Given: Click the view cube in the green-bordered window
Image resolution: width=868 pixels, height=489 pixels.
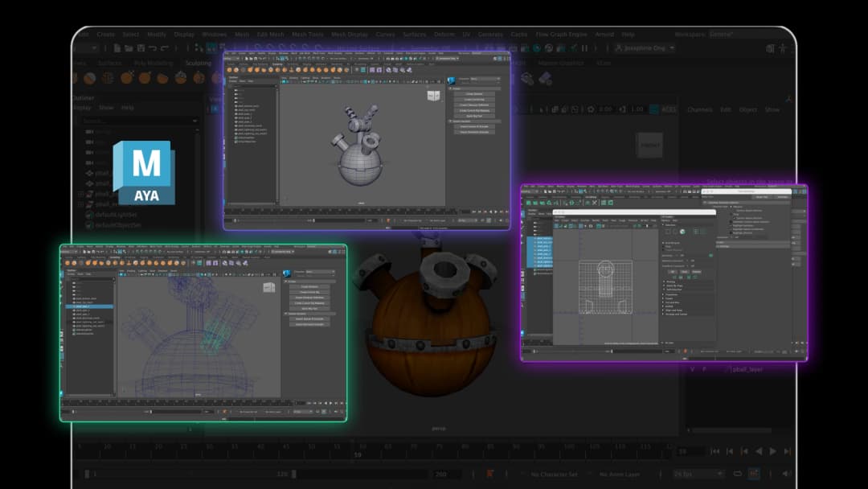Looking at the screenshot, I should [269, 287].
